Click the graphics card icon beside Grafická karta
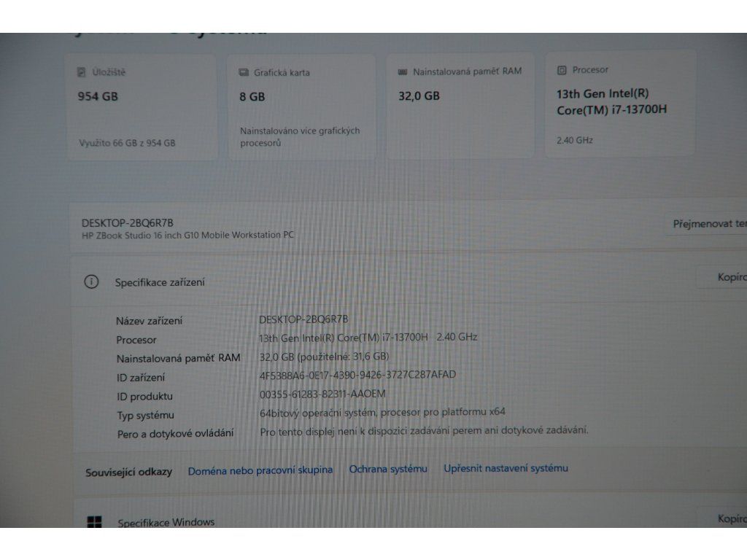 pos(244,72)
